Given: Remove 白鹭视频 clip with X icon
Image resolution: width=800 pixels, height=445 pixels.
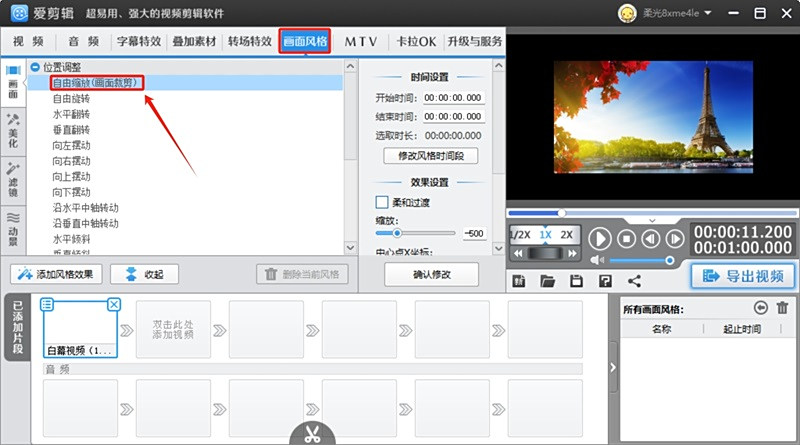Looking at the screenshot, I should click(x=114, y=305).
